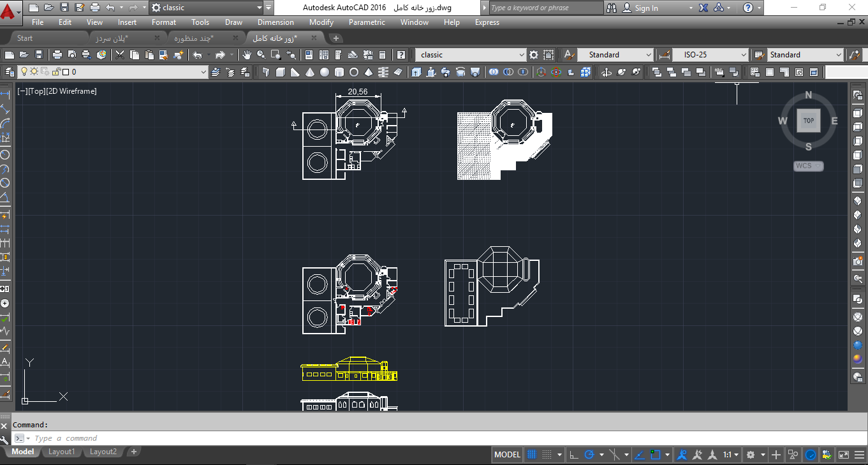
Task: Open Dimension Style manager icon
Action: click(x=664, y=55)
